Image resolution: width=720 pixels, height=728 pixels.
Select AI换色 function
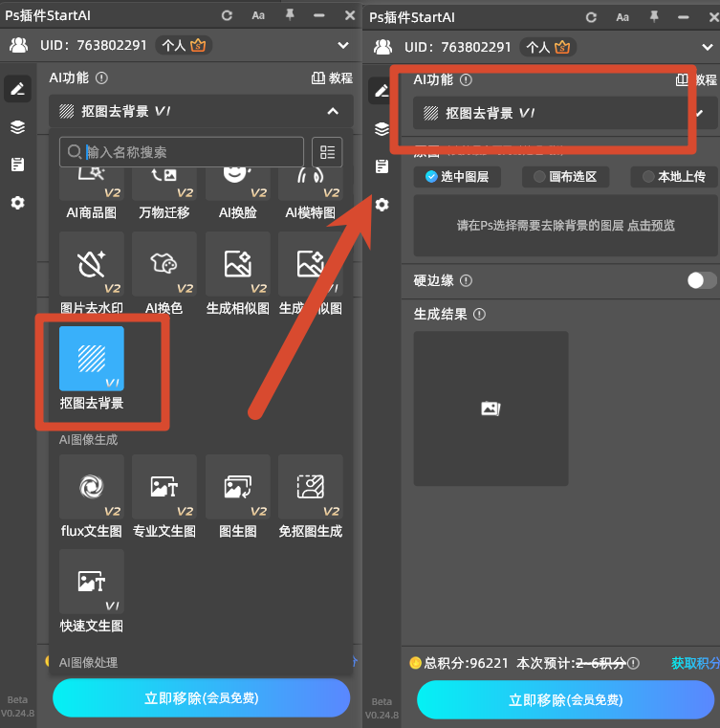coord(164,274)
